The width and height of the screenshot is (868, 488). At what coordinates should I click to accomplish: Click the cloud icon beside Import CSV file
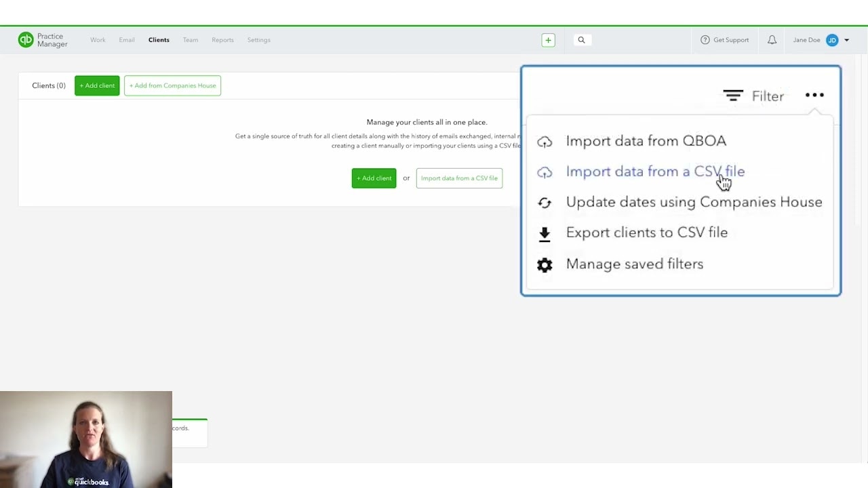tap(545, 173)
